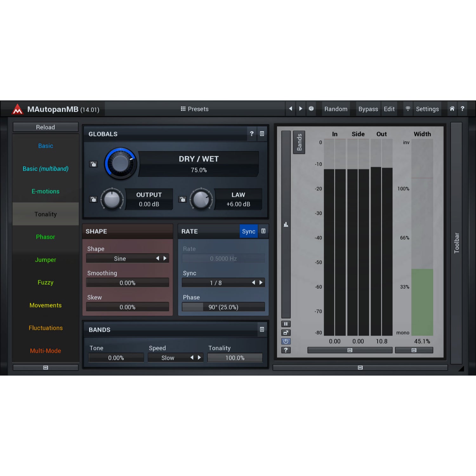Image resolution: width=476 pixels, height=476 pixels.
Task: Click the Smoothing 0.00% slider
Action: click(128, 283)
